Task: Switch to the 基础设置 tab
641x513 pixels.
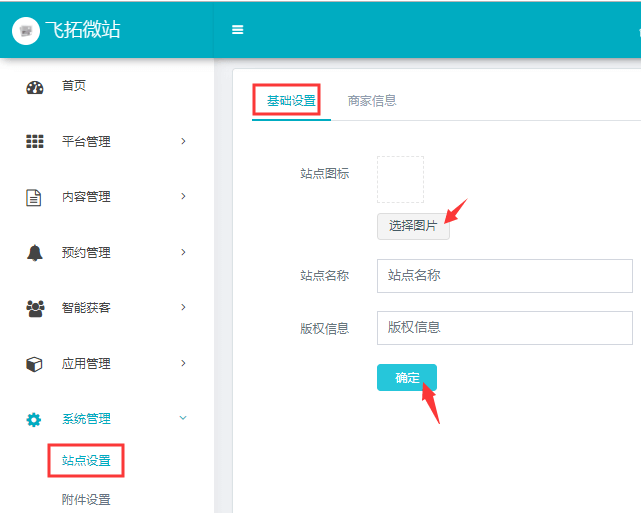Action: tap(291, 101)
